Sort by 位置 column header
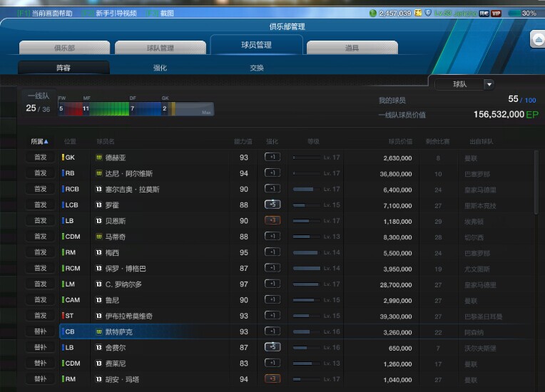Viewport: 545px width, 392px height. coord(70,141)
